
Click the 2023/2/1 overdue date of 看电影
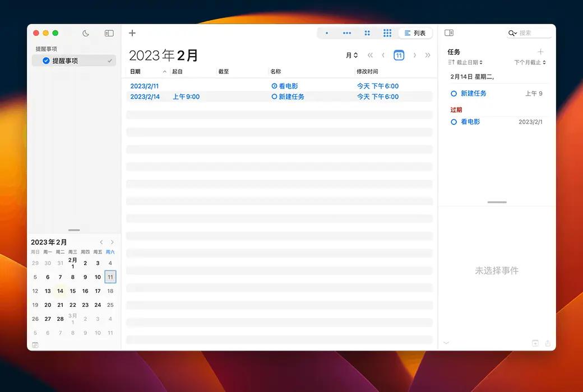pyautogui.click(x=530, y=122)
